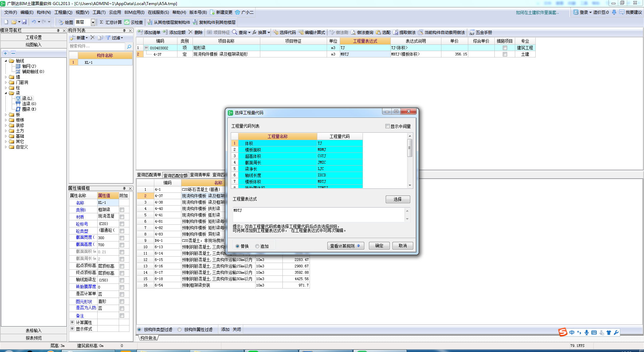Expand 显示样式 section
This screenshot has height=352, width=644.
click(72, 328)
